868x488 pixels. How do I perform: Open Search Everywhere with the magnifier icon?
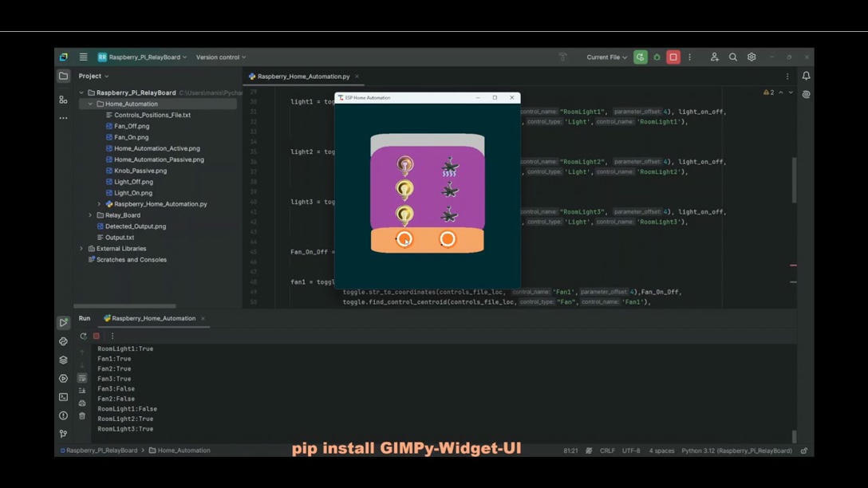(732, 57)
